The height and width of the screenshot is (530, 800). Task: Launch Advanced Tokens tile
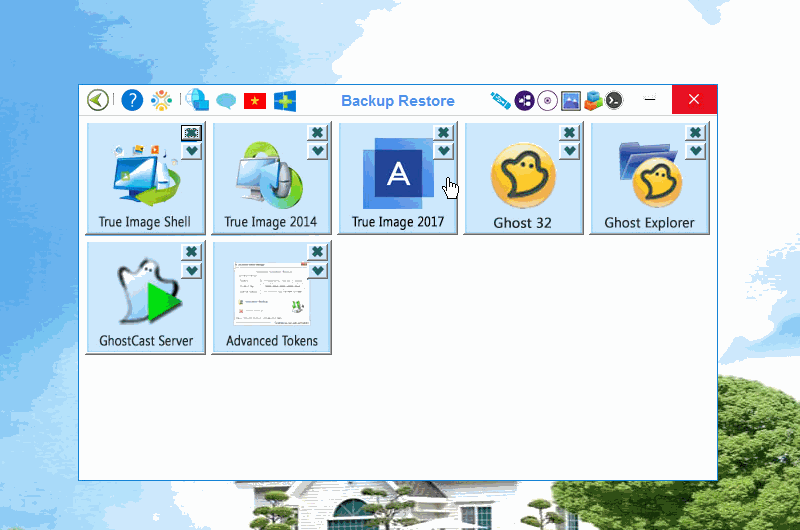[x=271, y=297]
